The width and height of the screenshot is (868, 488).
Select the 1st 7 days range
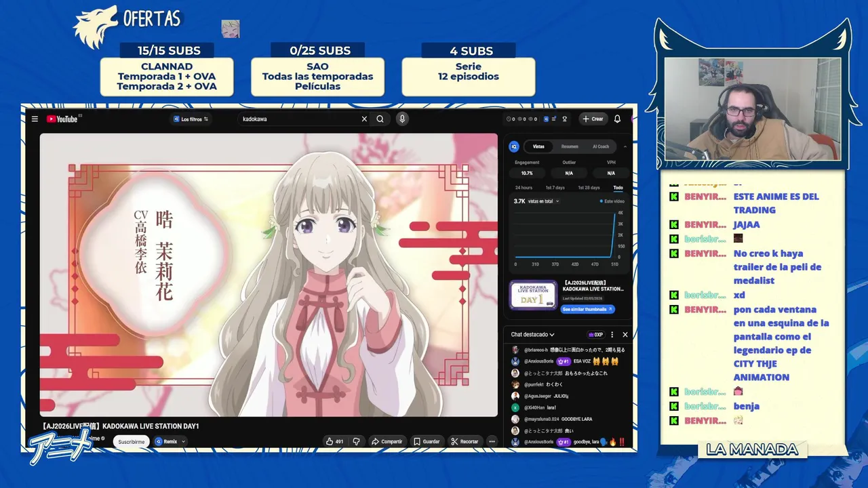(x=555, y=188)
